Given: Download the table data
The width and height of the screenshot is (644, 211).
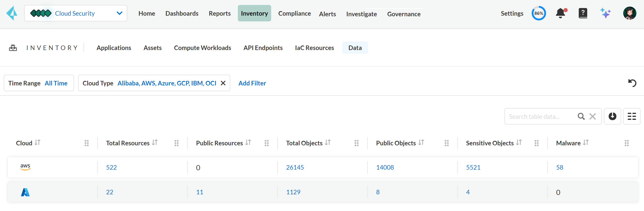Looking at the screenshot, I should click(x=612, y=116).
